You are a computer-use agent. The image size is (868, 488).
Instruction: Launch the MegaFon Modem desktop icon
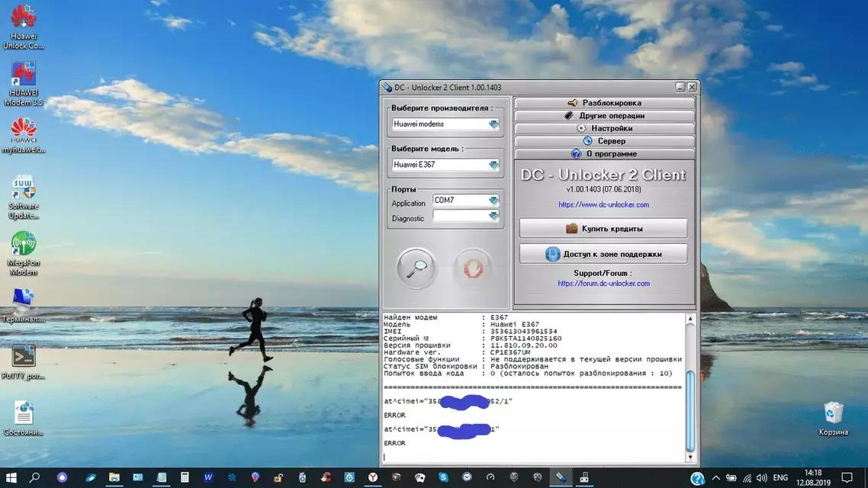pyautogui.click(x=24, y=246)
